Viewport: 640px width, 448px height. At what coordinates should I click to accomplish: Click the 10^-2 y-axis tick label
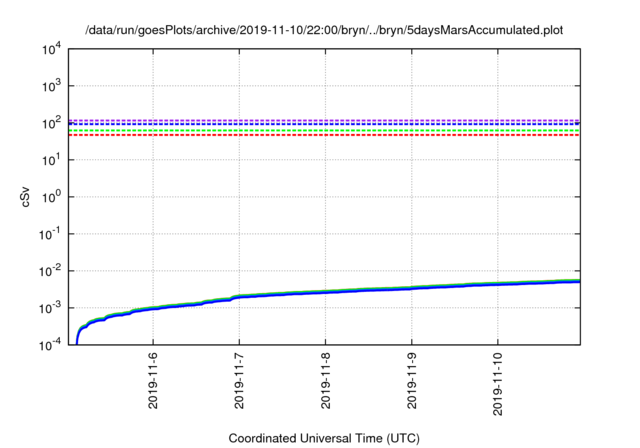coord(50,271)
